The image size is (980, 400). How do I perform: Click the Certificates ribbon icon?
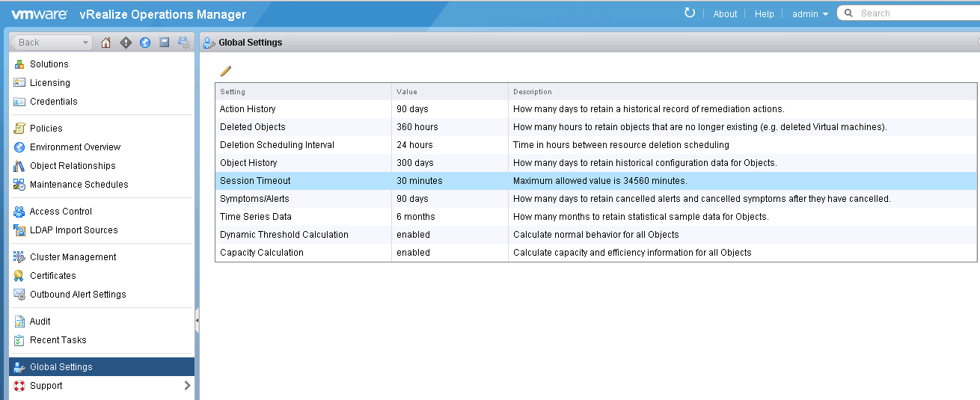click(x=19, y=276)
